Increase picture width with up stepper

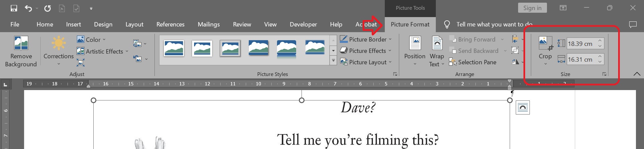[600, 57]
